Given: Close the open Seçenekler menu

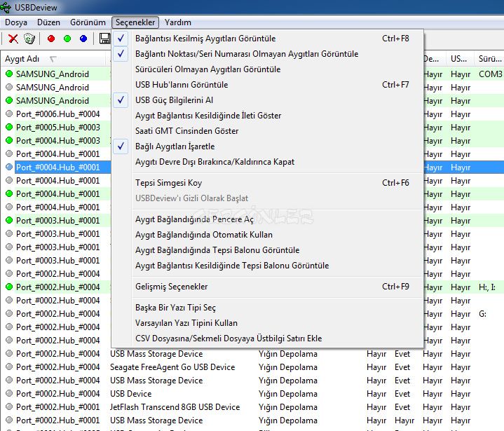Looking at the screenshot, I should click(x=135, y=22).
